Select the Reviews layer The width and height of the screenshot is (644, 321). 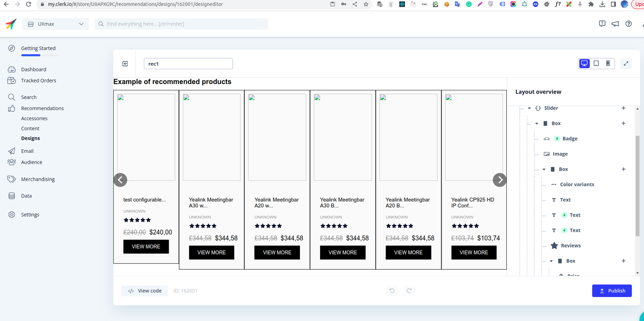[x=570, y=246]
